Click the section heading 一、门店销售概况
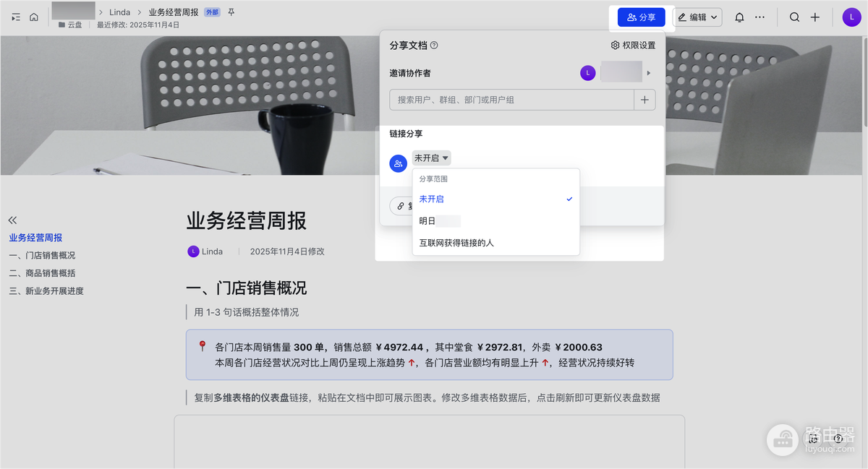Screen dimensions: 868x469 pyautogui.click(x=247, y=288)
